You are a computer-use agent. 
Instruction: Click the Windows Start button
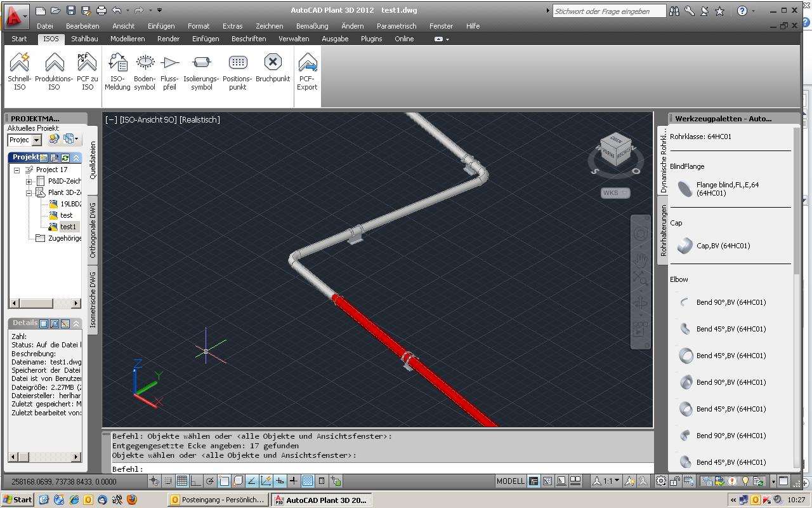[17, 500]
